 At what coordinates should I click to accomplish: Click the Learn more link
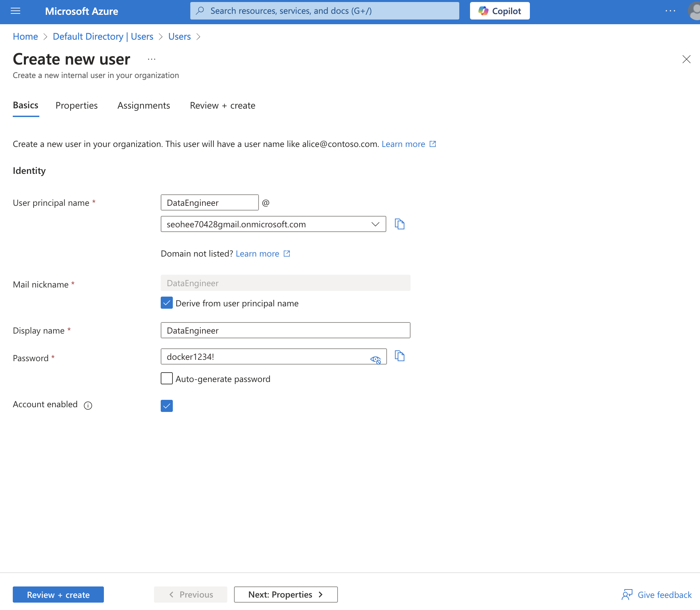(403, 144)
